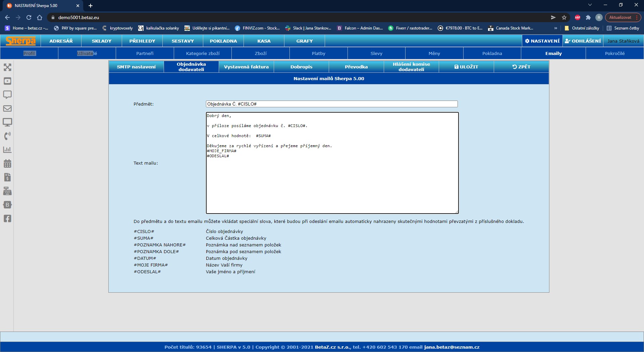Click the chat bubble sidebar icon
Image resolution: width=644 pixels, height=352 pixels.
coord(7,95)
